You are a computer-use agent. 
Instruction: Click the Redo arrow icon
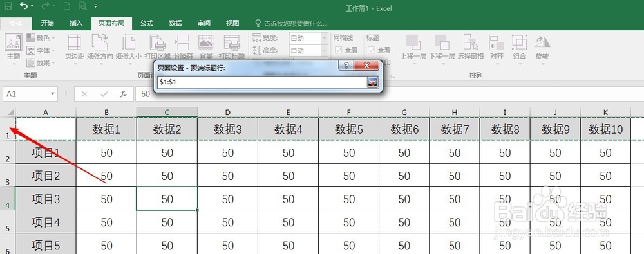click(x=46, y=6)
